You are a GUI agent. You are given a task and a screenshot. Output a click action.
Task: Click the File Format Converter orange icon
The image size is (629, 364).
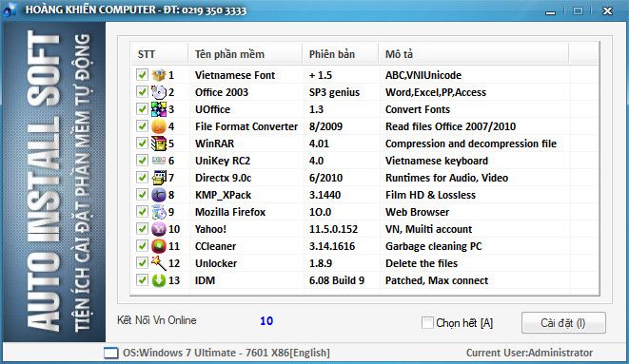click(159, 126)
